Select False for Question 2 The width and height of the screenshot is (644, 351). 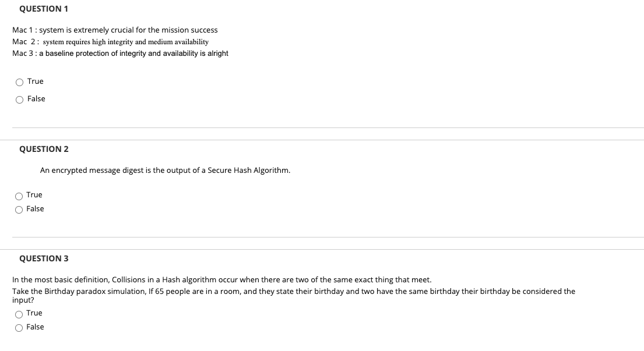click(19, 209)
